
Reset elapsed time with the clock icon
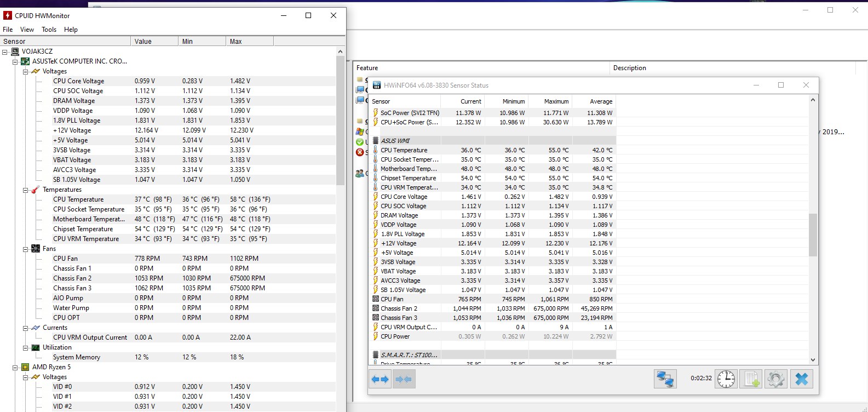[726, 379]
